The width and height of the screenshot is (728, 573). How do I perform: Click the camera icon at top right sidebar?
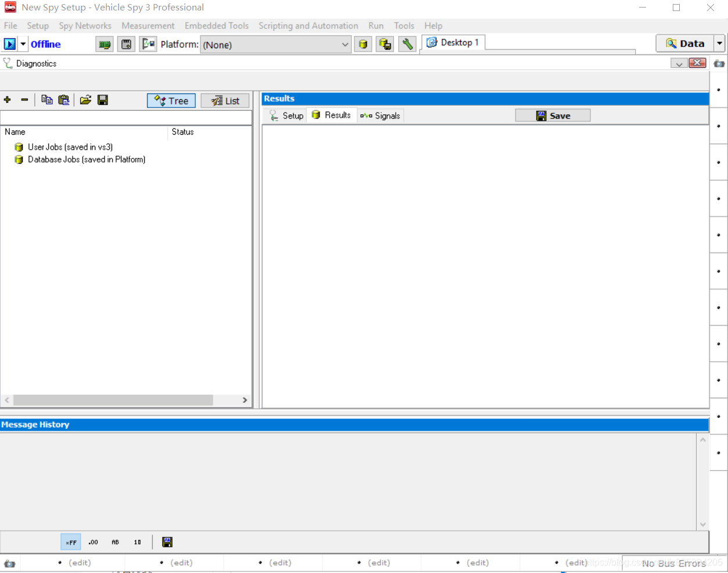point(719,63)
